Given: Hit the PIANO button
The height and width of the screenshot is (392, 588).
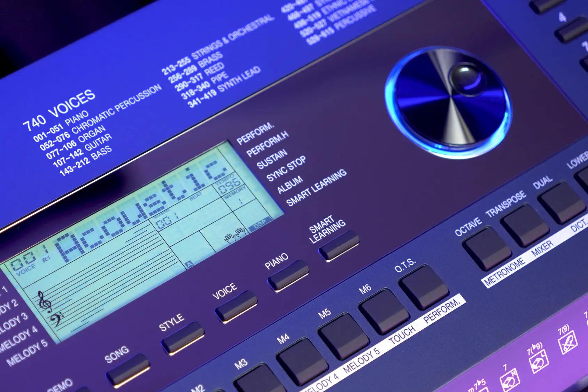Looking at the screenshot, I should click(288, 275).
